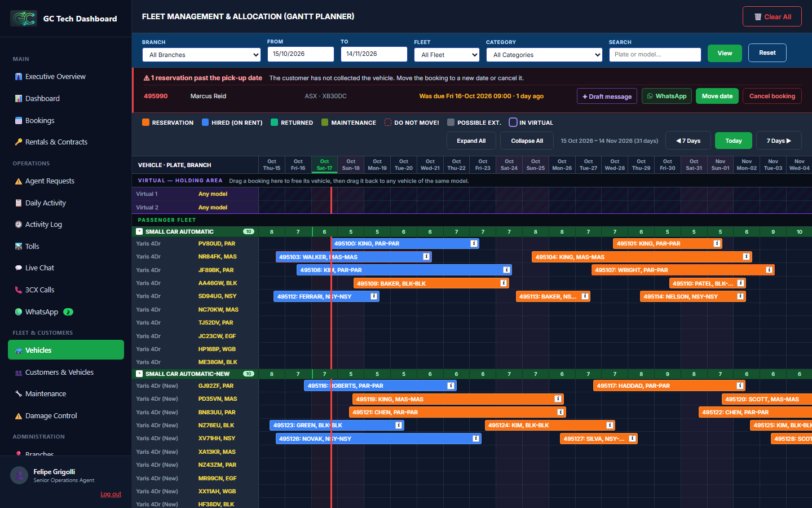Click the Reservation legend color swatch

[x=145, y=122]
